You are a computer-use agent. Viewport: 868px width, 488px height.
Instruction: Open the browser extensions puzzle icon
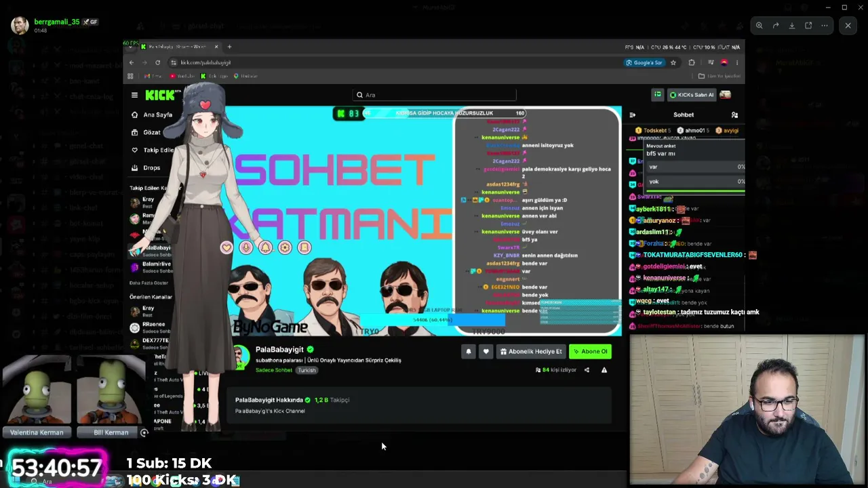pyautogui.click(x=692, y=62)
